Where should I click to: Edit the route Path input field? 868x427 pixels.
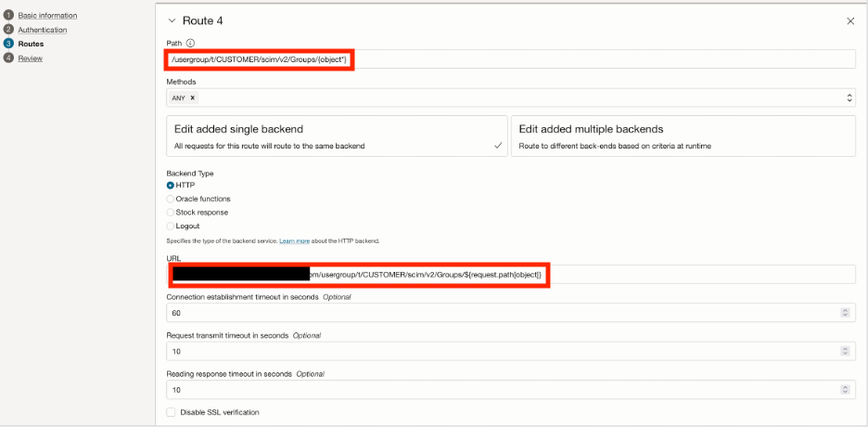(x=511, y=59)
